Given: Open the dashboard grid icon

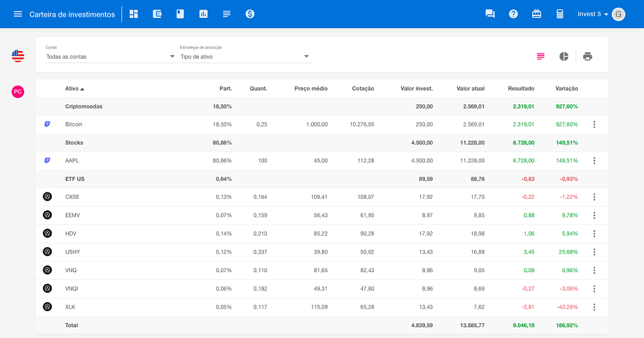Looking at the screenshot, I should tap(134, 14).
